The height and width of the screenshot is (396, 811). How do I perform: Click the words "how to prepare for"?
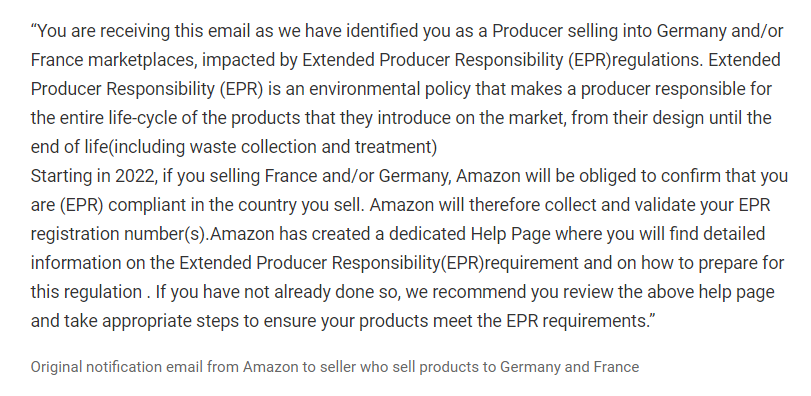click(713, 263)
